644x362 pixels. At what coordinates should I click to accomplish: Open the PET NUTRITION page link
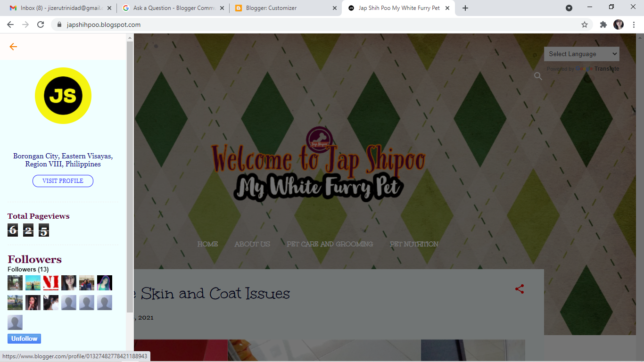point(414,244)
